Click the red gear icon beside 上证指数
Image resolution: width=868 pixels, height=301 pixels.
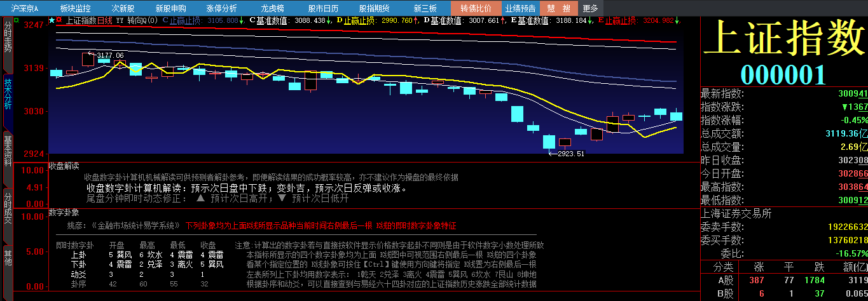(59, 20)
